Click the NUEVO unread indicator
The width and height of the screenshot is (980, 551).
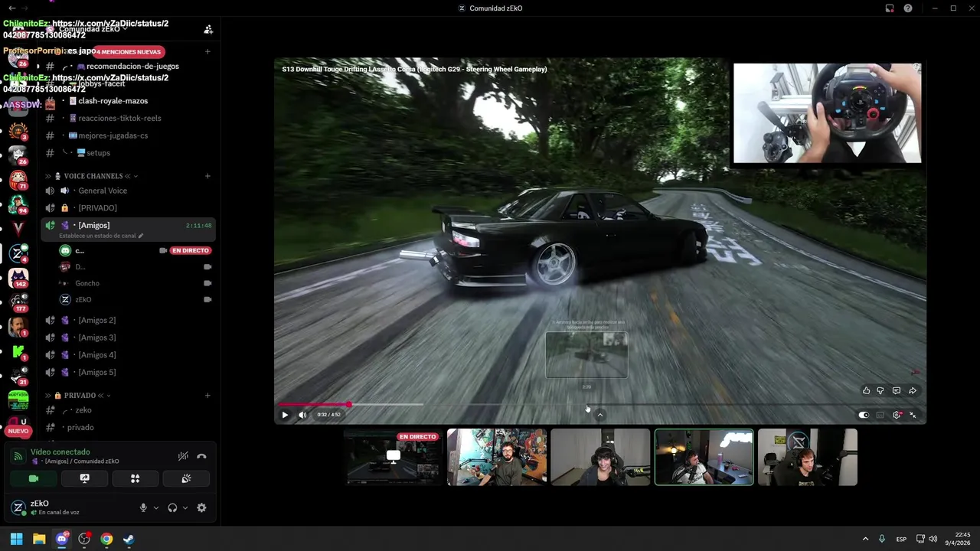coord(18,431)
